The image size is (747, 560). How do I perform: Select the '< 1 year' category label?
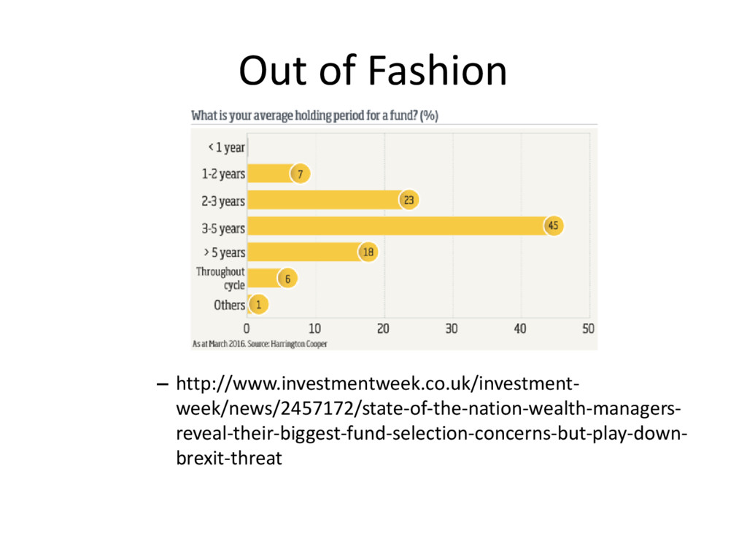[x=226, y=147]
